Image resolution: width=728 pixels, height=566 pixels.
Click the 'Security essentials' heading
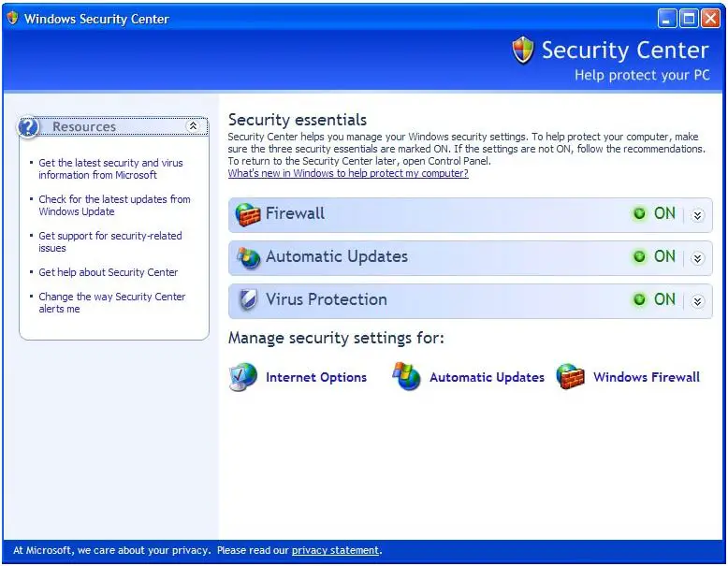[x=298, y=120]
